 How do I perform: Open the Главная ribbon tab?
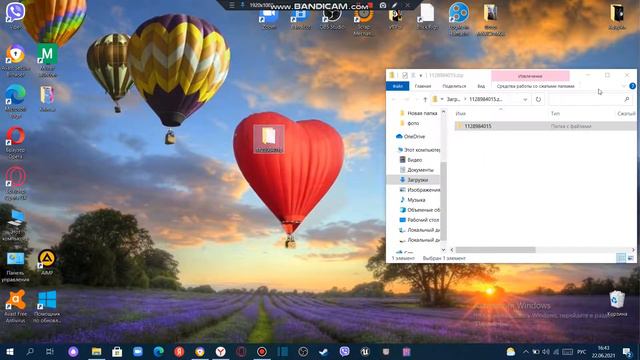click(x=423, y=86)
